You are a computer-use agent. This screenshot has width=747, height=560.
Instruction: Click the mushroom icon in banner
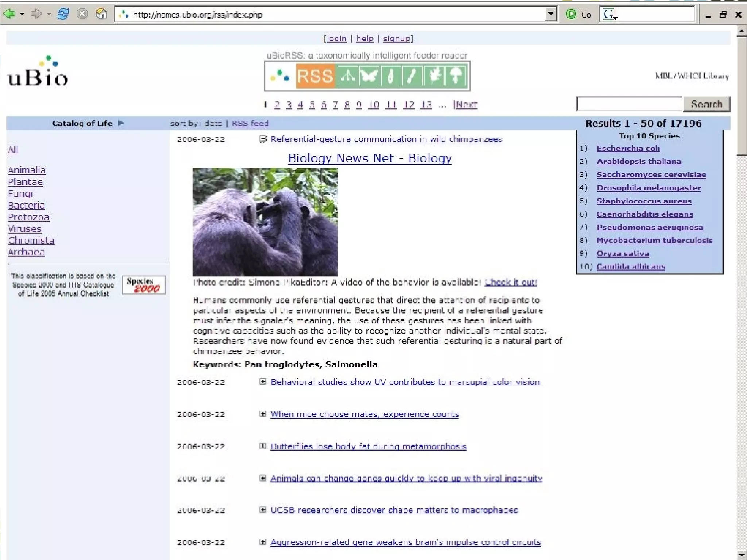456,76
